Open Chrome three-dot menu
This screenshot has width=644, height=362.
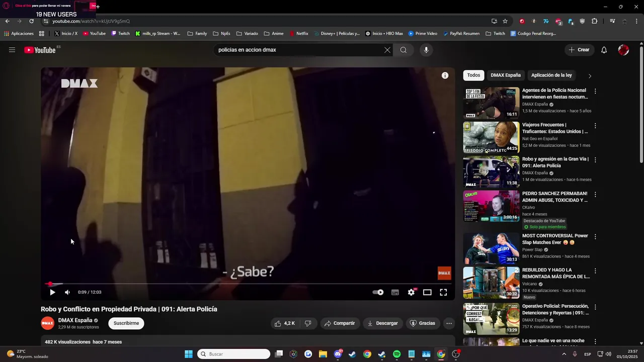pyautogui.click(x=637, y=21)
